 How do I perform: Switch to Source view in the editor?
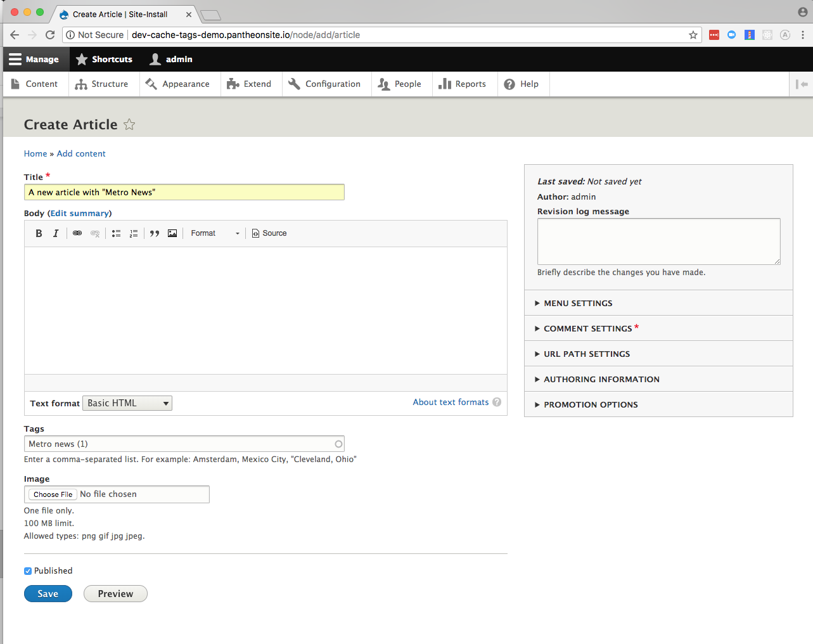tap(269, 233)
